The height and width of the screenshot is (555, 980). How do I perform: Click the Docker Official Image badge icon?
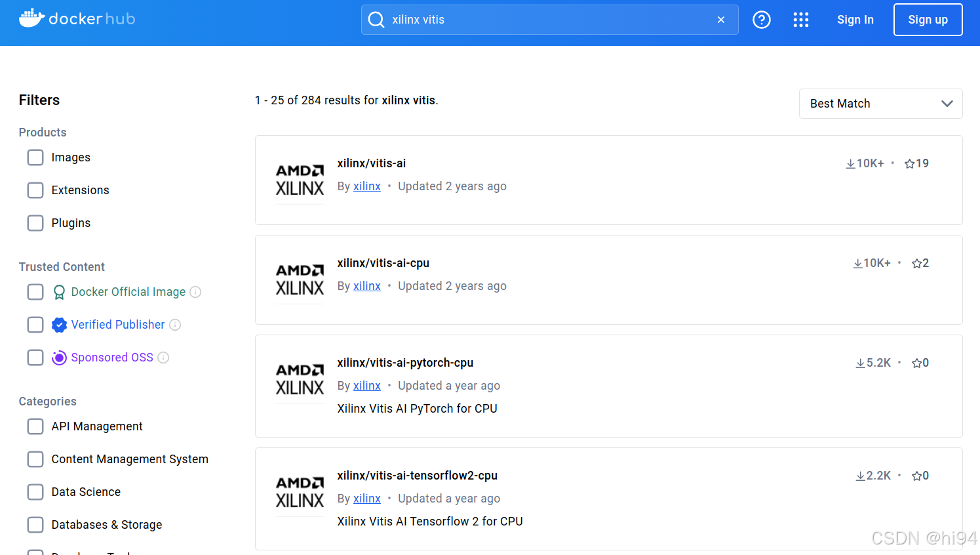[59, 291]
